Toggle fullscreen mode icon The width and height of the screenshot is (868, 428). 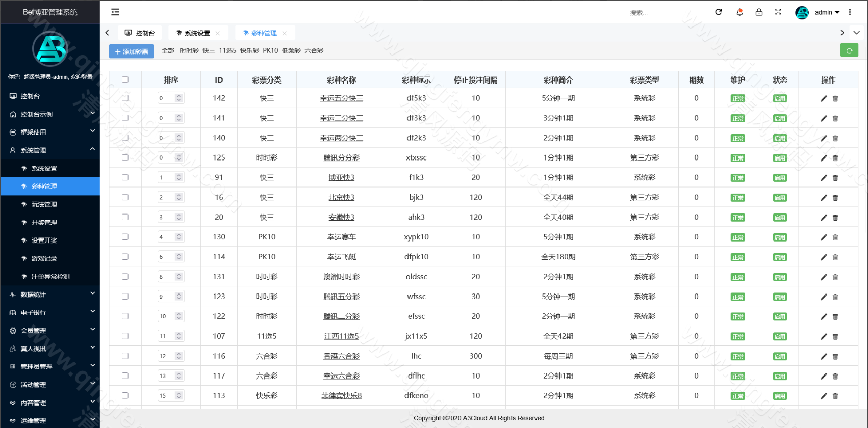[x=778, y=12]
